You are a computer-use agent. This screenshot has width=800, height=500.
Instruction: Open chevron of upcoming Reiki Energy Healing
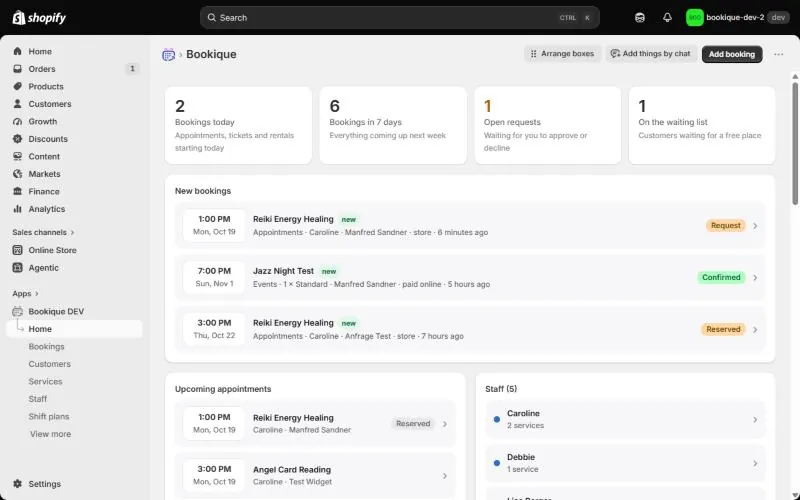click(x=445, y=424)
